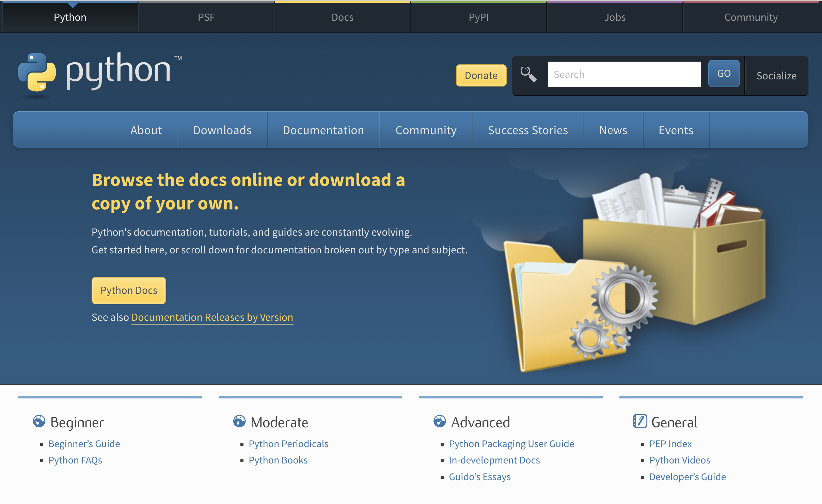The width and height of the screenshot is (822, 504).
Task: Click the magnifying glass search icon
Action: [x=528, y=74]
